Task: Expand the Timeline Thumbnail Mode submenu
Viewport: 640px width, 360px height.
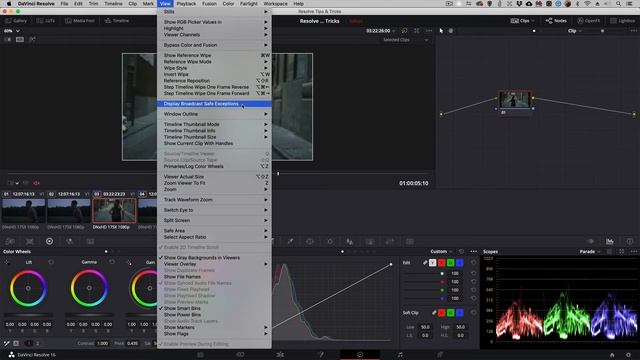Action: pyautogui.click(x=214, y=124)
